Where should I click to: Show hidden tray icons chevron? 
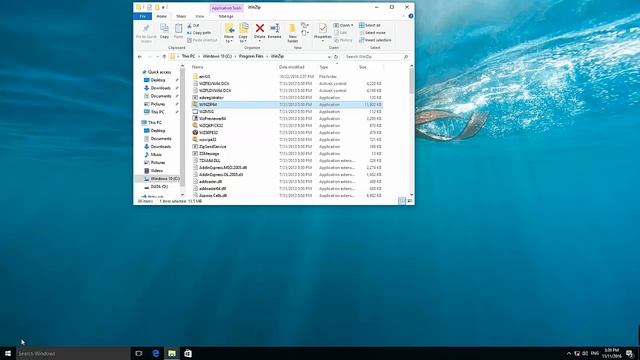(569, 353)
